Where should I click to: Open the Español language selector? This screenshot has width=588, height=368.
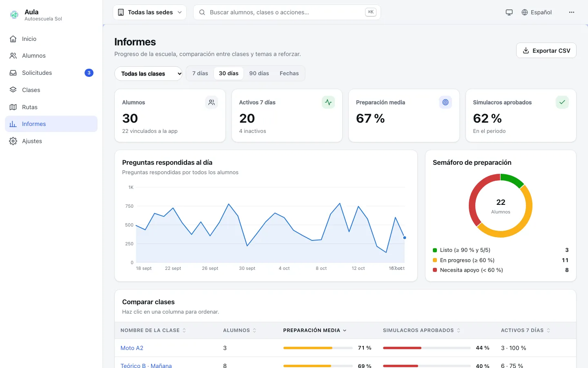pos(537,12)
